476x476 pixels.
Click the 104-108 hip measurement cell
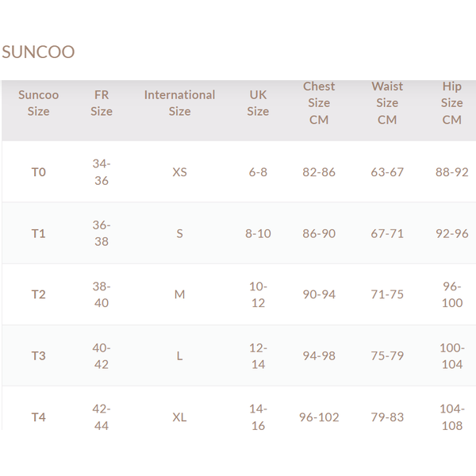451,417
